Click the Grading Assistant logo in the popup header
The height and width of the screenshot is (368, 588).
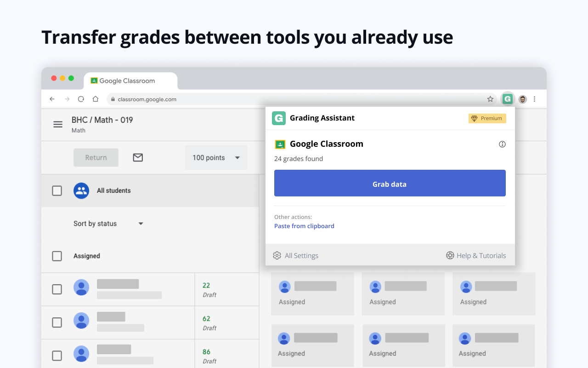[x=279, y=118]
